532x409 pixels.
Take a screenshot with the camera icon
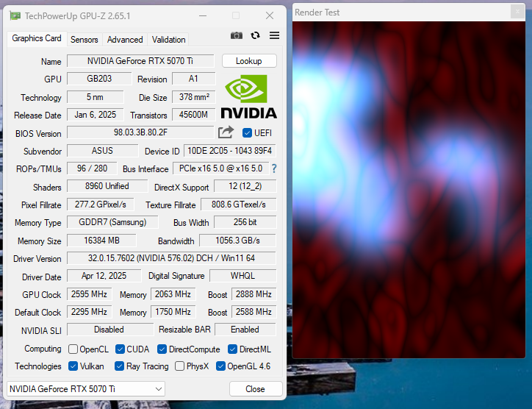pyautogui.click(x=237, y=35)
